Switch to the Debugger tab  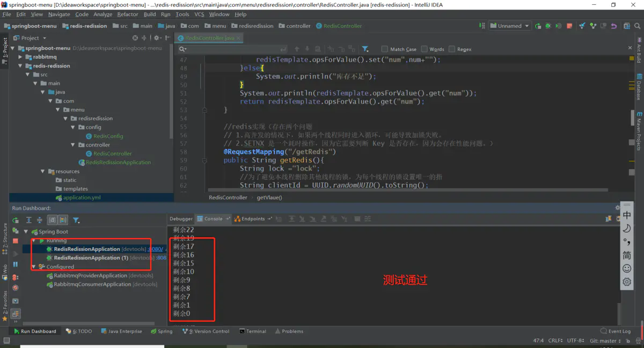click(181, 219)
